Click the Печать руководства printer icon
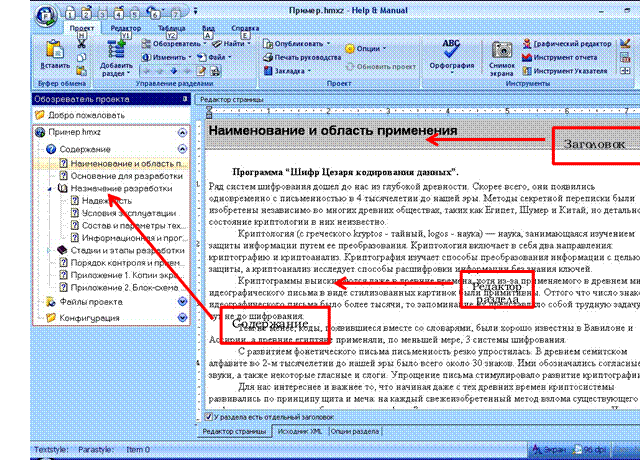The image size is (640, 465). [268, 58]
